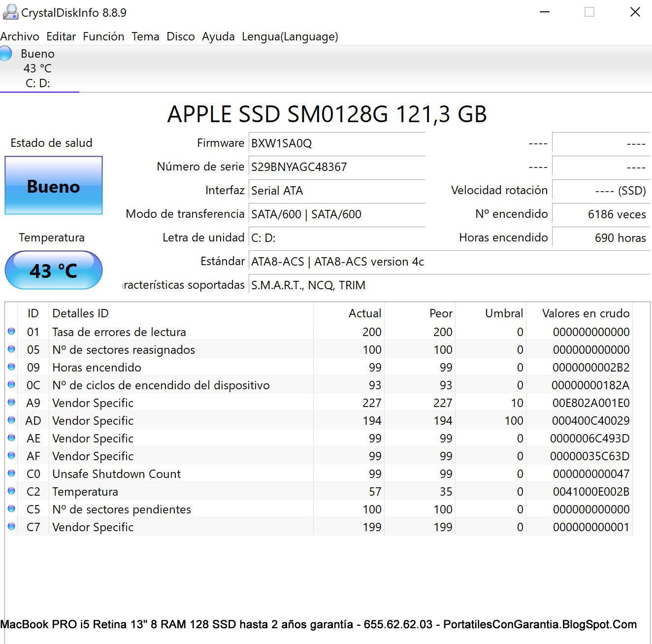Click the status dot for Unsafe Shutdown Count
This screenshot has height=644, width=652.
pos(11,473)
